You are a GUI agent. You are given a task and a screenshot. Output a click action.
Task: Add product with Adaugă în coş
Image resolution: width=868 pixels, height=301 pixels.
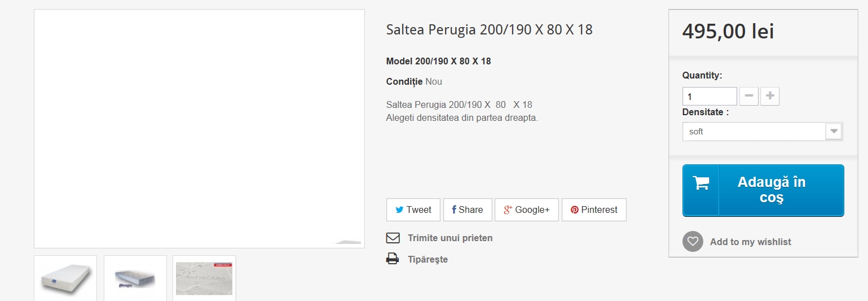coord(763,190)
